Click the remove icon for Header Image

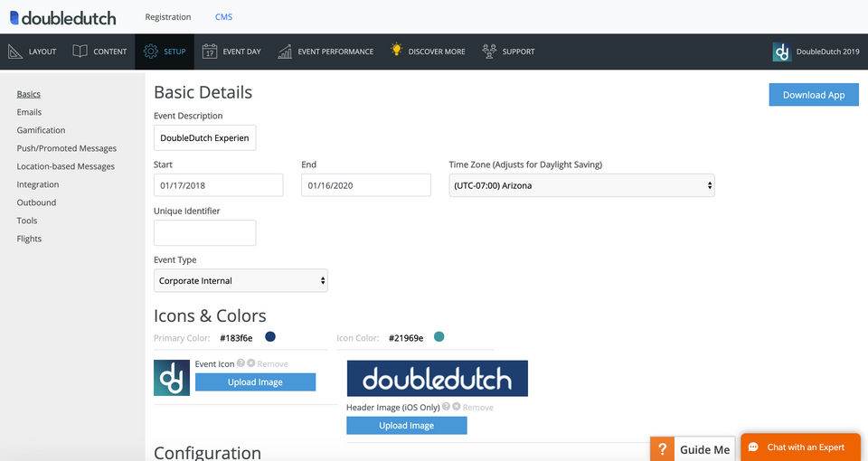pyautogui.click(x=456, y=406)
